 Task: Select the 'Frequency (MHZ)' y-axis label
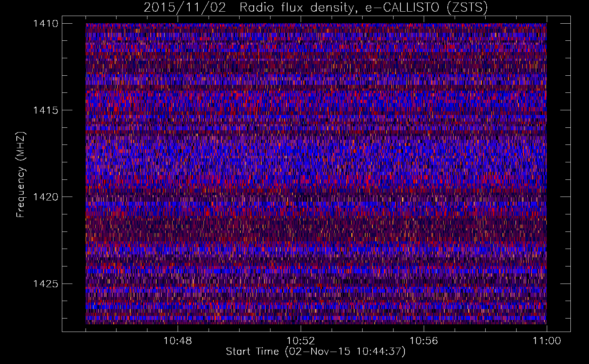21,175
